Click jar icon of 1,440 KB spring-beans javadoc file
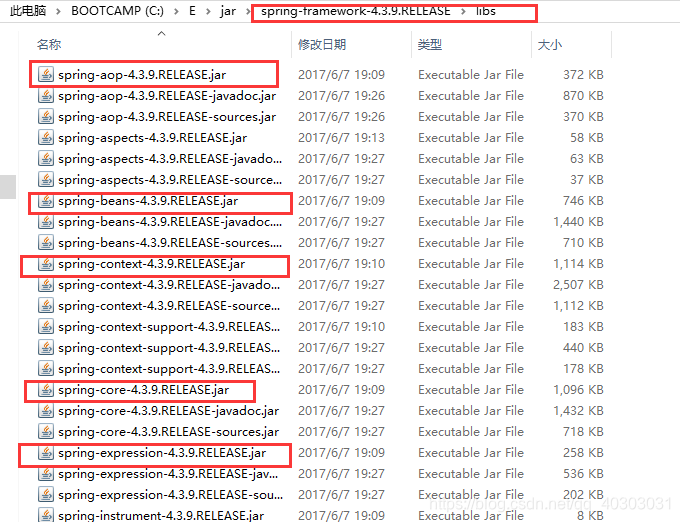 pos(46,222)
